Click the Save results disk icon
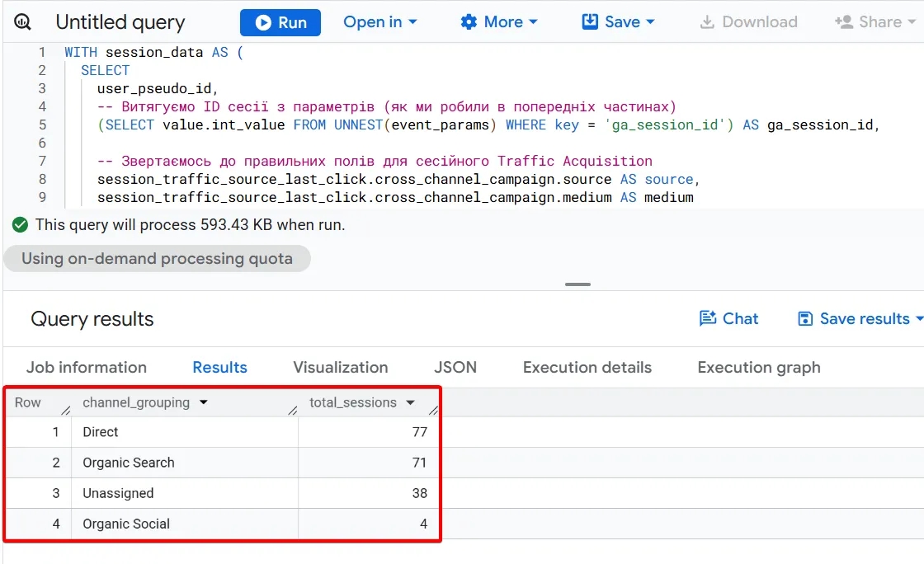This screenshot has height=564, width=924. pyautogui.click(x=805, y=318)
